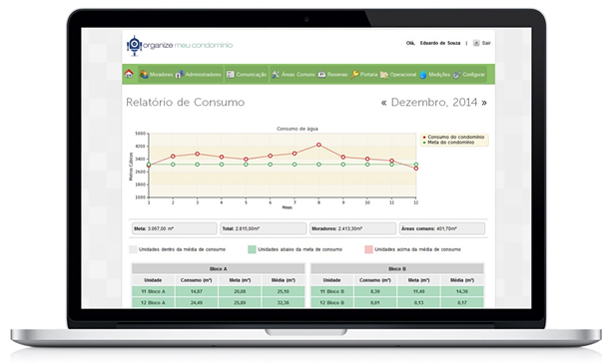
Task: Click consumption value 14,87 in Bloco A
Action: 197,291
